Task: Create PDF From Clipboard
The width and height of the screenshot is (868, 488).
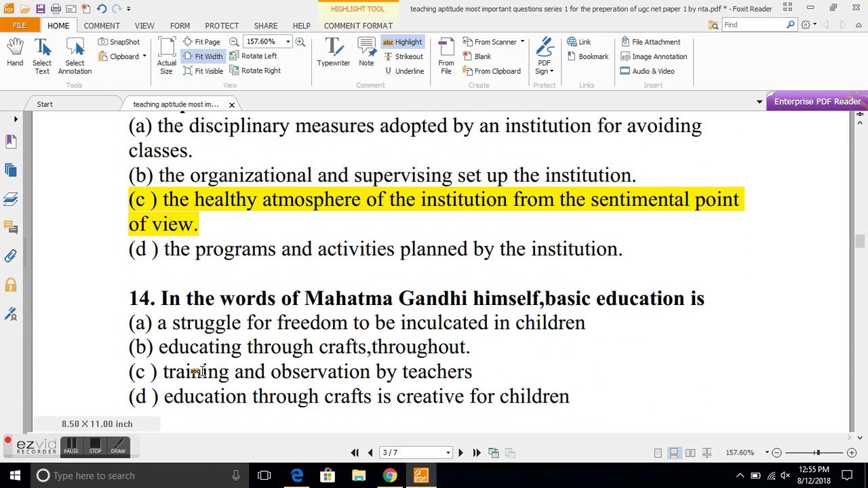Action: pos(491,70)
